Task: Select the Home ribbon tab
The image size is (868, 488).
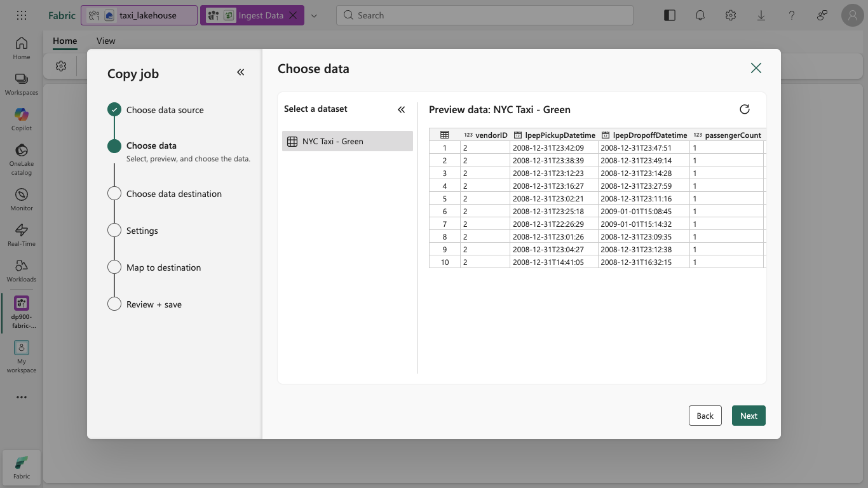Action: [65, 41]
